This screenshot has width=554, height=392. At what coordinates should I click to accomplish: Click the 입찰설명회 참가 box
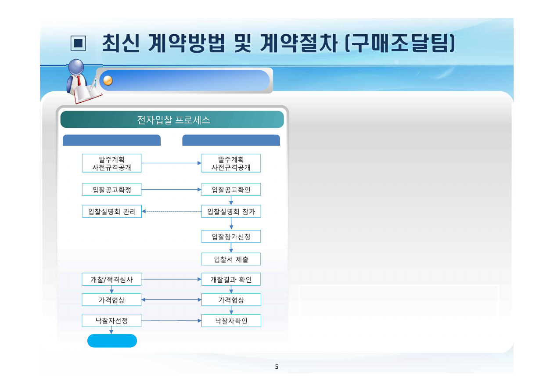(231, 211)
